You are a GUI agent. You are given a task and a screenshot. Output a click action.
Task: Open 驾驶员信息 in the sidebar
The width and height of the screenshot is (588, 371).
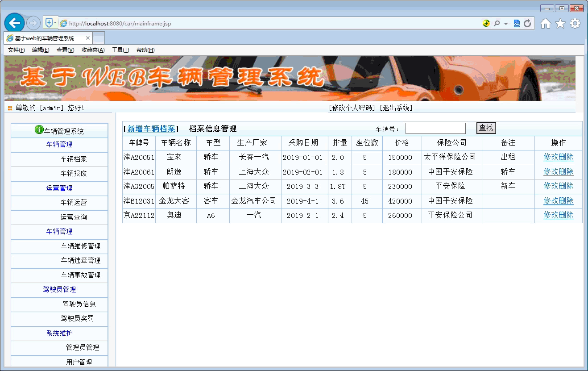(x=79, y=304)
